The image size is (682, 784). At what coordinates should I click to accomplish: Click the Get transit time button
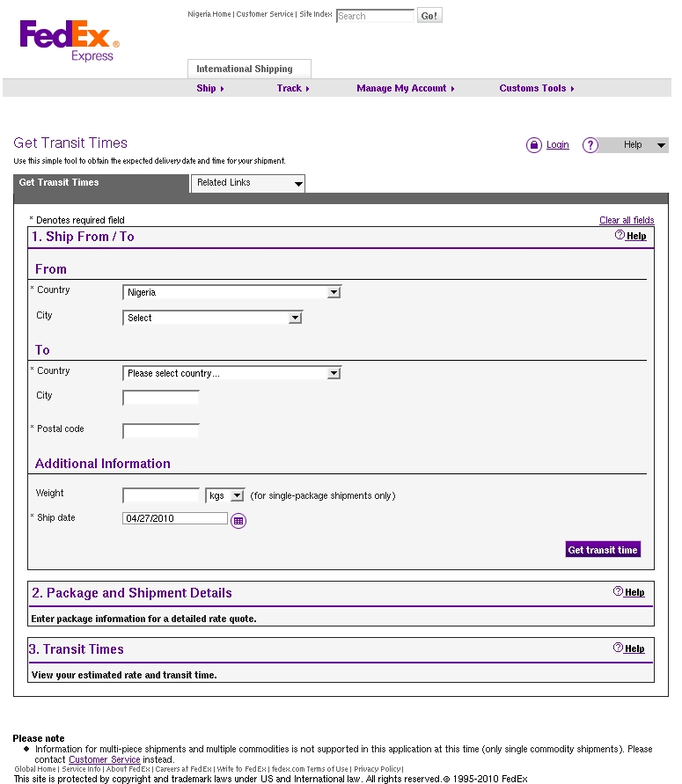[603, 549]
